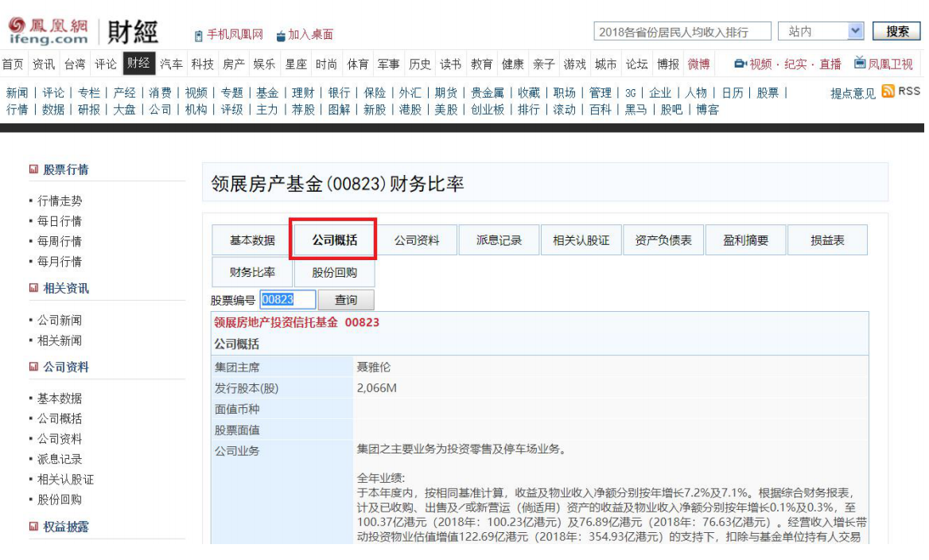Go to 首页 in the top navigation
The image size is (929, 560).
point(13,64)
